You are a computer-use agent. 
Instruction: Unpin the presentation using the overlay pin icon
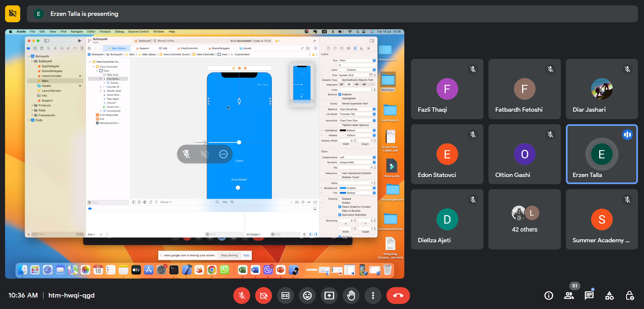pyautogui.click(x=186, y=154)
